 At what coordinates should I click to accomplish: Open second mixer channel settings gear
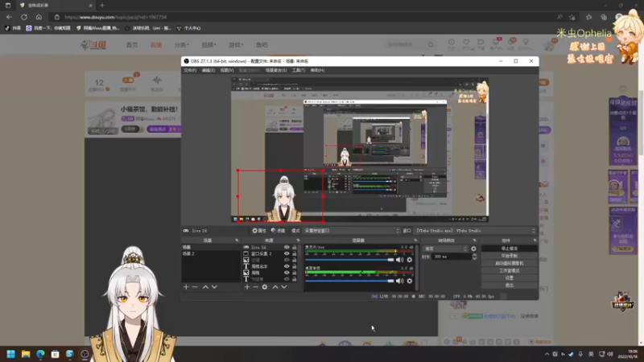point(410,281)
